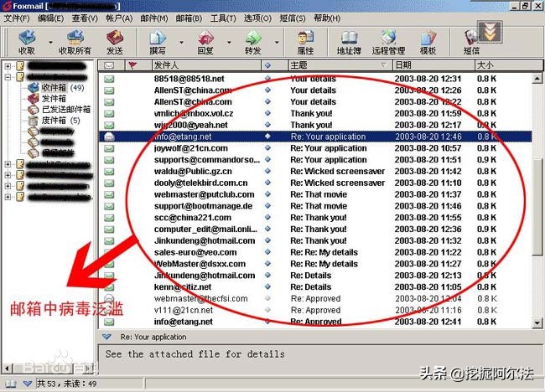Click the attachment arrow icon beside Re: Your application preview
The width and height of the screenshot is (545, 392).
pos(106,337)
